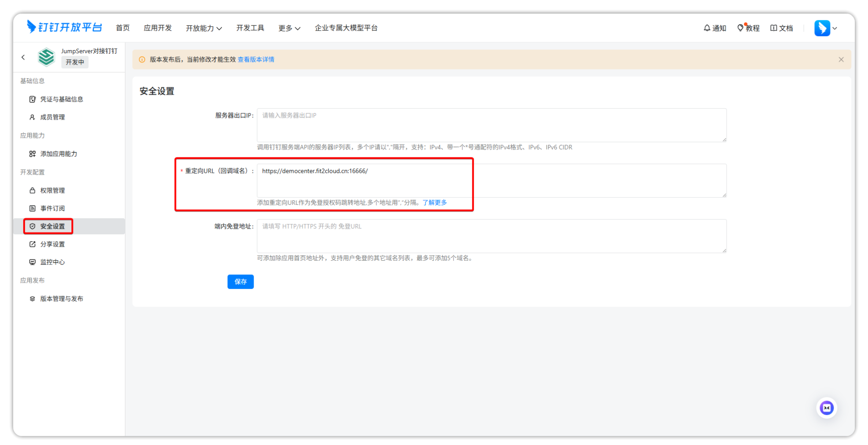Open the 查看版本详情 link
Image resolution: width=868 pixels, height=445 pixels.
point(256,59)
